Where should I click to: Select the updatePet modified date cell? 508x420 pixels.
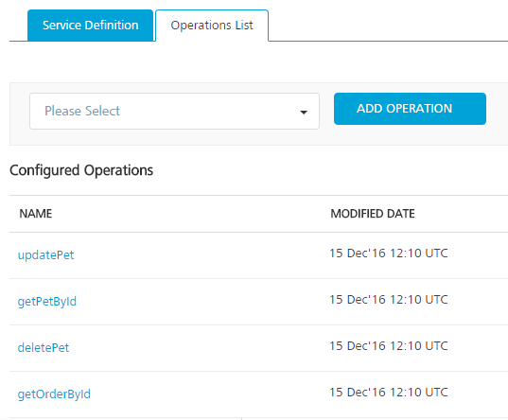pos(389,254)
